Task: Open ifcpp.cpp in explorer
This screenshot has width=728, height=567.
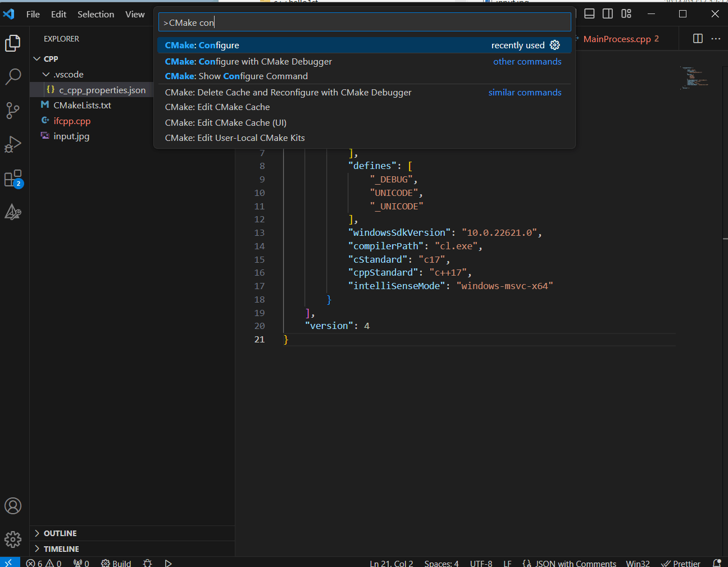Action: [x=72, y=121]
